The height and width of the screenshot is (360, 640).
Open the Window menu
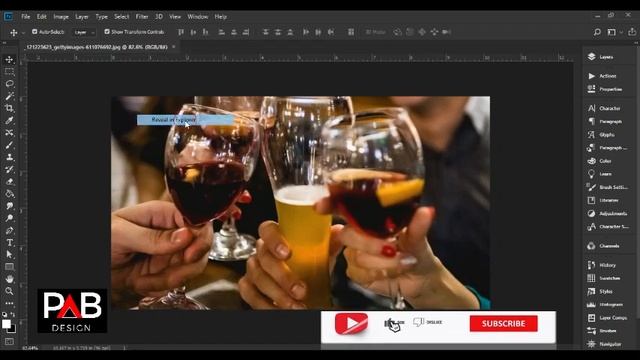coord(198,17)
